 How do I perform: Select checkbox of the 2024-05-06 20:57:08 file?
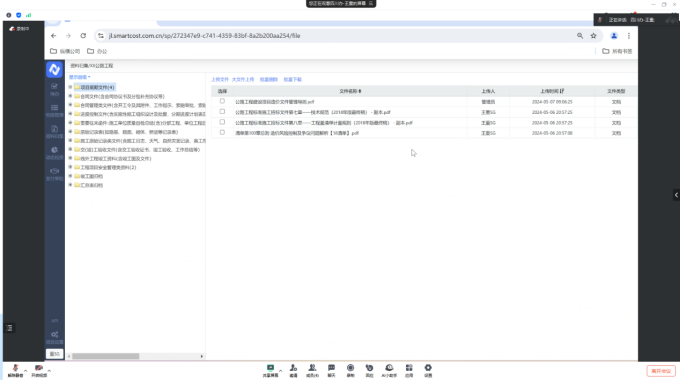[222, 132]
